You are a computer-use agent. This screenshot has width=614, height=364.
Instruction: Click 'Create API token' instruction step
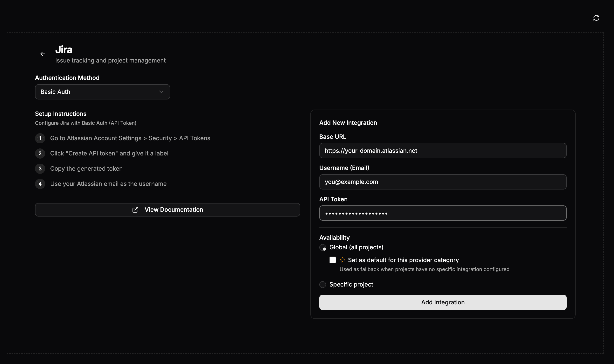click(109, 153)
